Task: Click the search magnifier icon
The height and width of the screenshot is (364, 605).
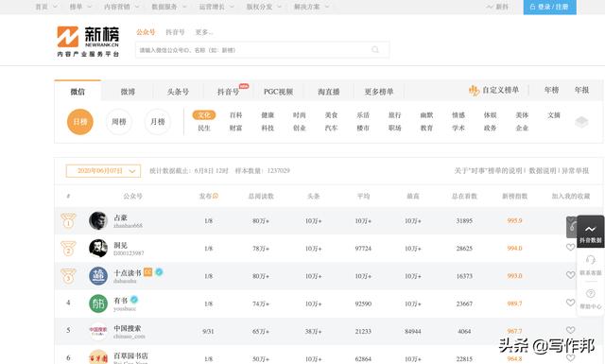Action: [375, 50]
